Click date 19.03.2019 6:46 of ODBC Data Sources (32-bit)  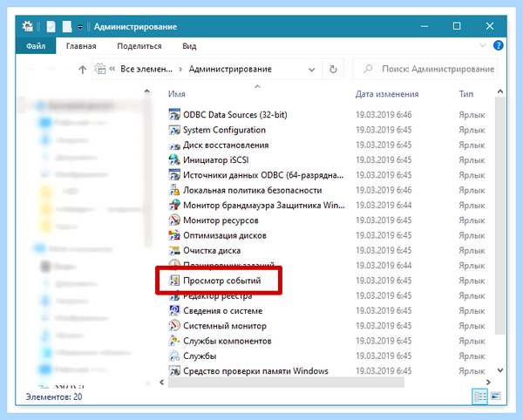(x=384, y=115)
